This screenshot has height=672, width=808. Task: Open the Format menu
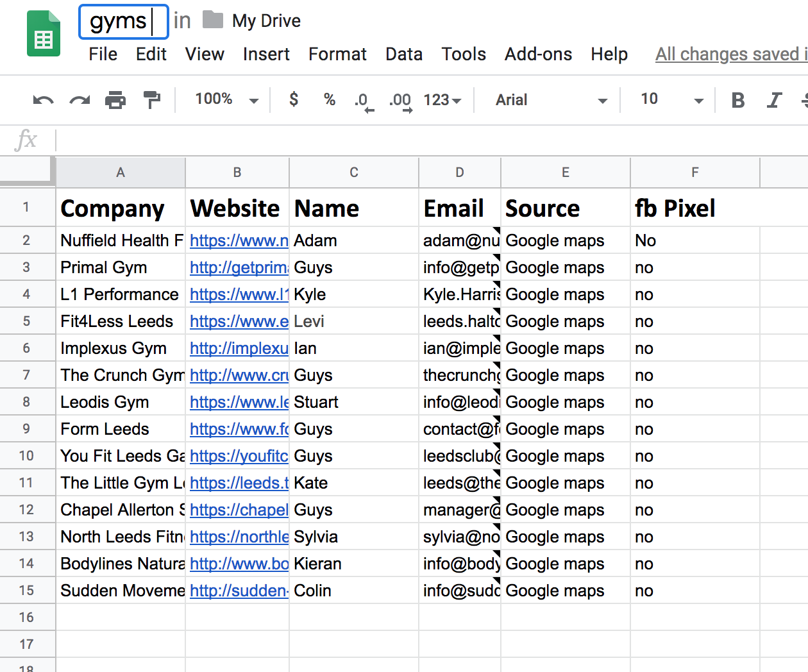[337, 55]
